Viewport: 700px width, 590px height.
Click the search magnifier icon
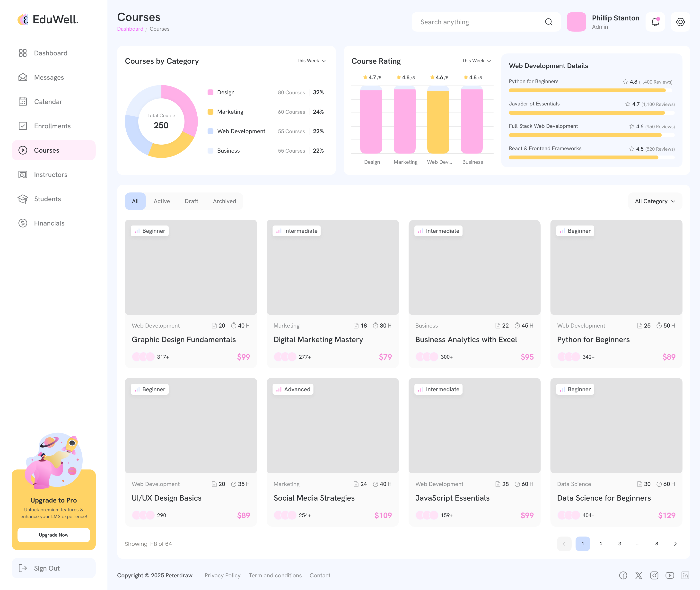(x=548, y=22)
